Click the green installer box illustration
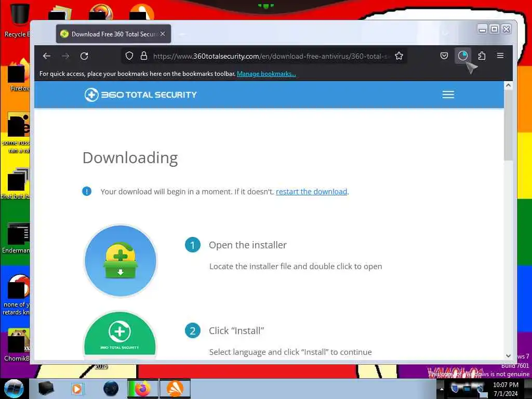The image size is (532, 399). click(x=121, y=261)
